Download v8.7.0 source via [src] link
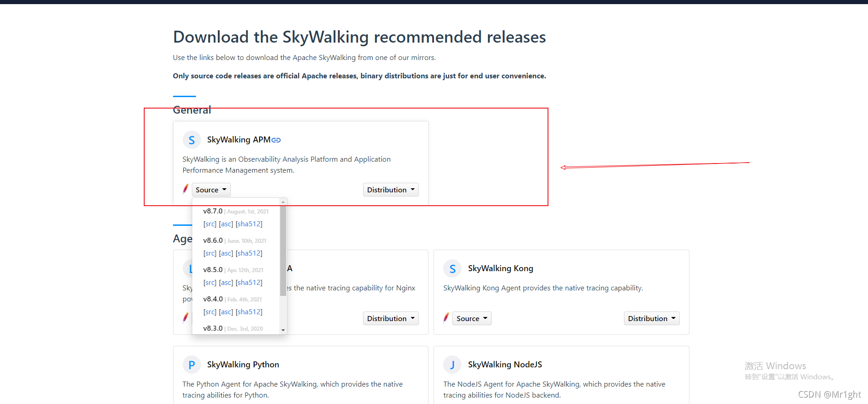 [x=210, y=224]
